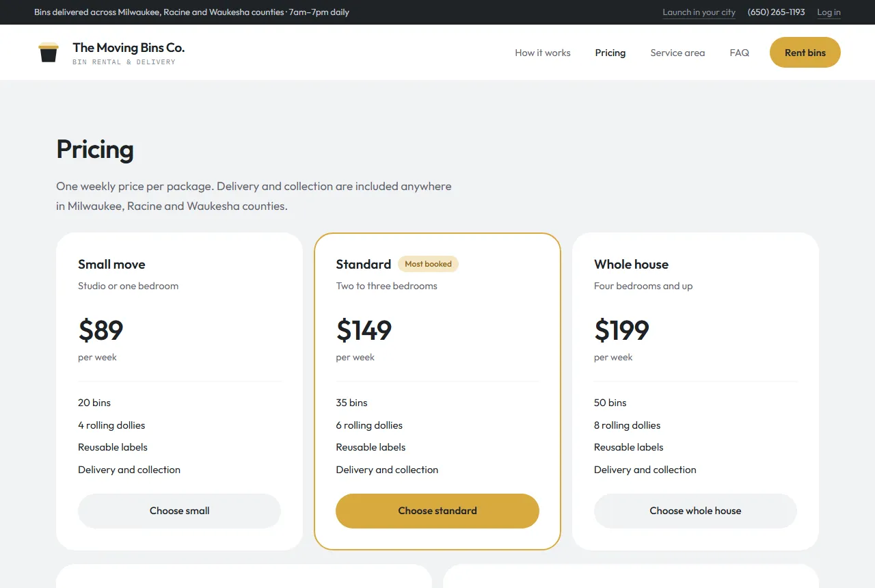Click the Most booked badge
875x588 pixels.
pos(428,264)
